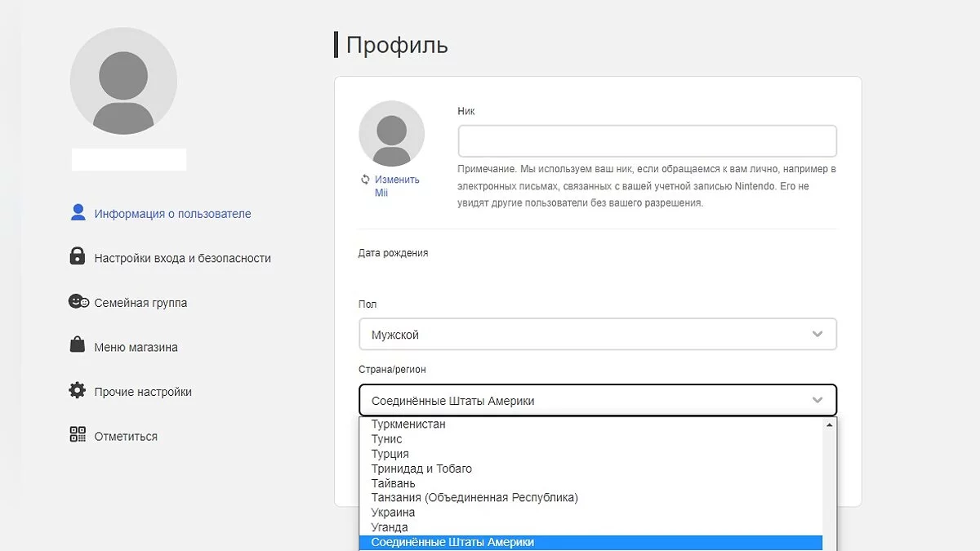980x551 pixels.
Task: Click the Страна/регион combo box
Action: point(598,400)
